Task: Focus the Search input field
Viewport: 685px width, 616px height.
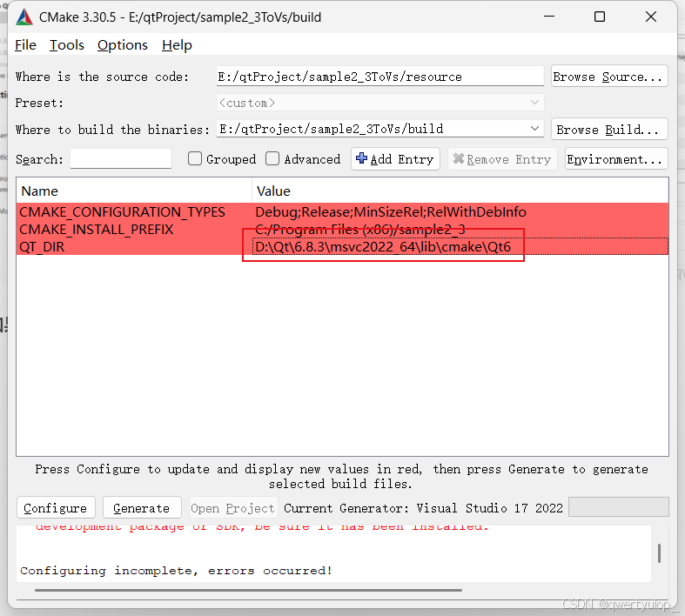Action: 121,158
